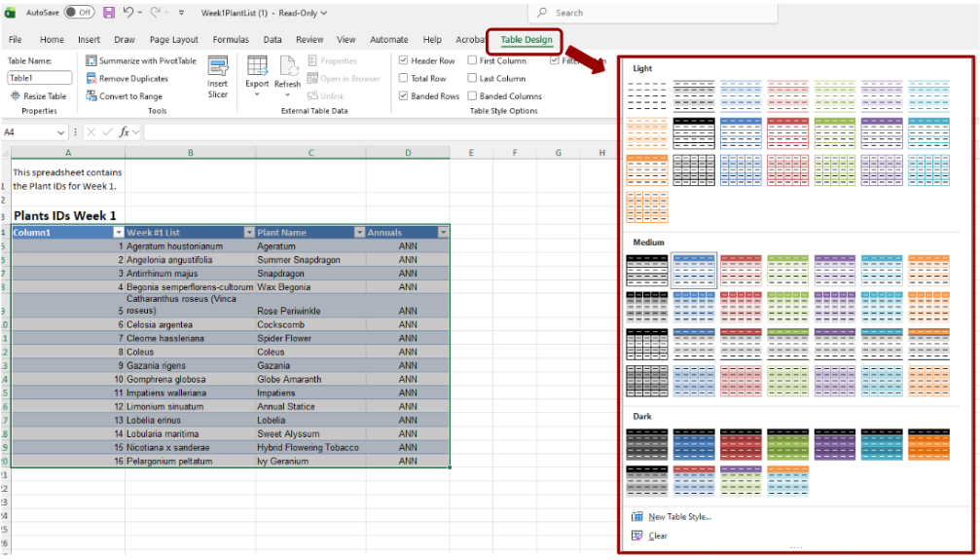Enable the Banded Columns checkbox

473,95
